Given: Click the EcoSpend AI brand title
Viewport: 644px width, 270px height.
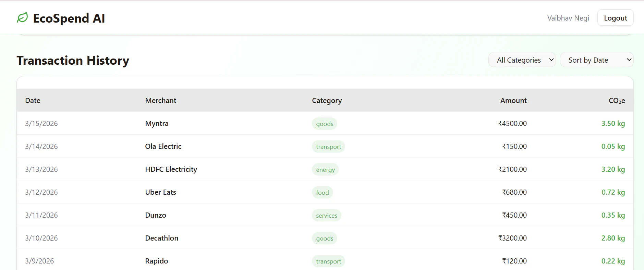Looking at the screenshot, I should point(69,18).
